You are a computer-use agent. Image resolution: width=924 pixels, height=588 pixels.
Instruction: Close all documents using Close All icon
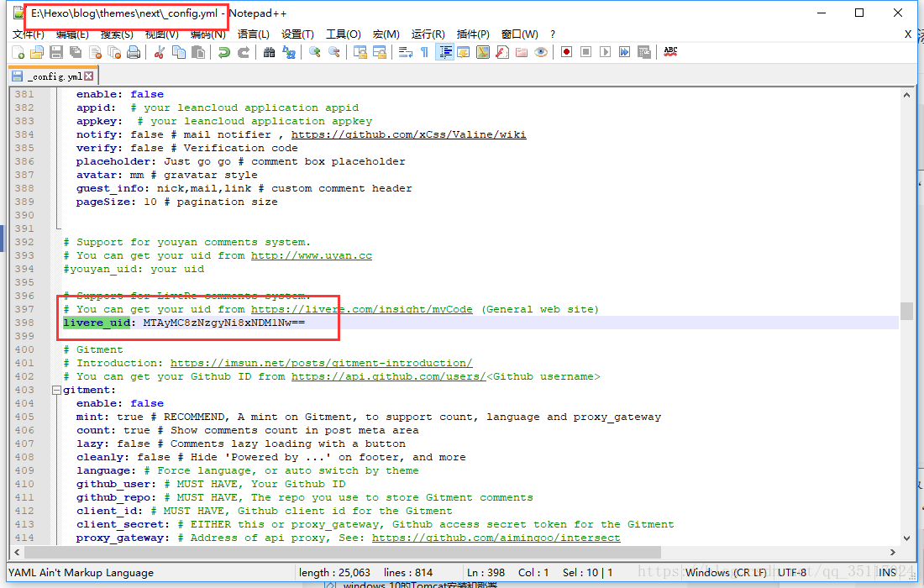click(x=114, y=52)
